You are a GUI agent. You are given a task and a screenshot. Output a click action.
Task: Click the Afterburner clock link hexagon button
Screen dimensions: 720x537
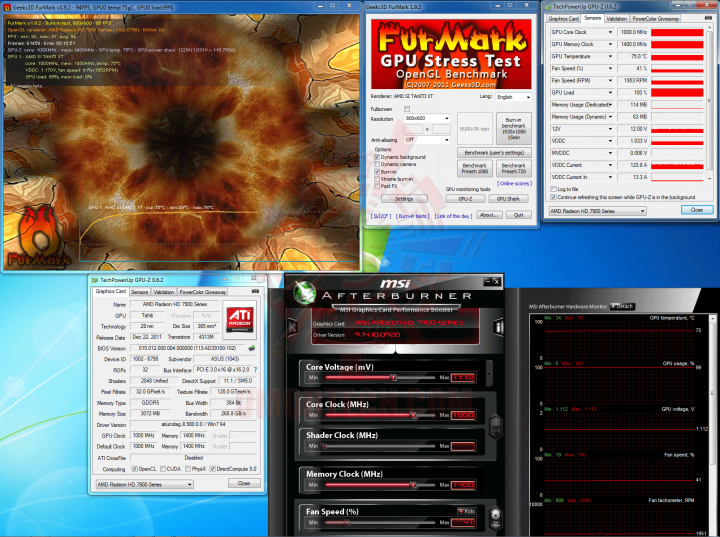(x=495, y=427)
